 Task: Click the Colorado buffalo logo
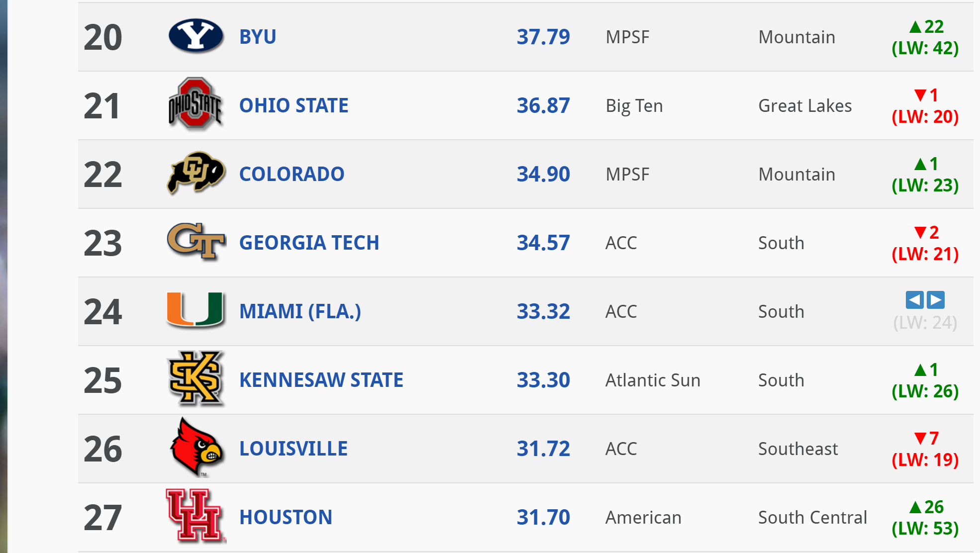pos(196,174)
